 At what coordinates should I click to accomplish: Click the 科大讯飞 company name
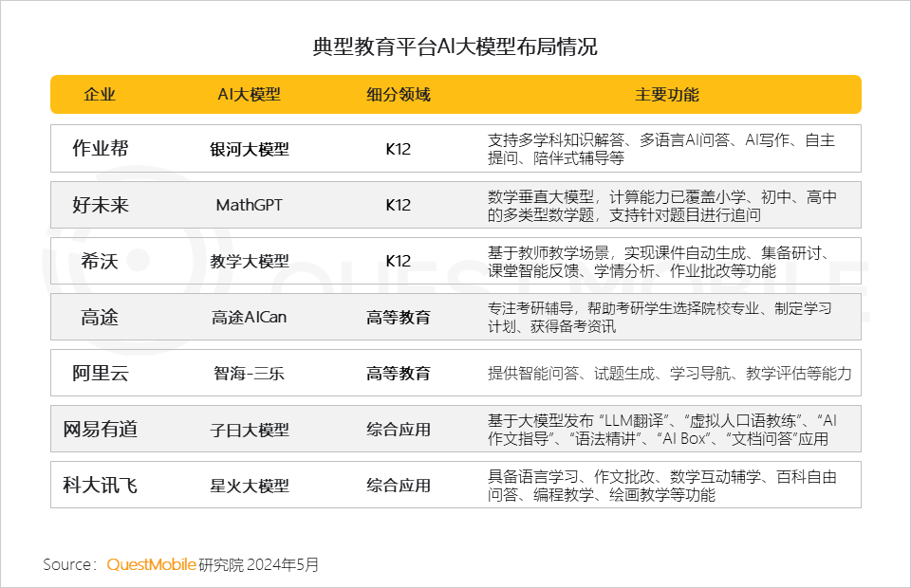click(100, 485)
